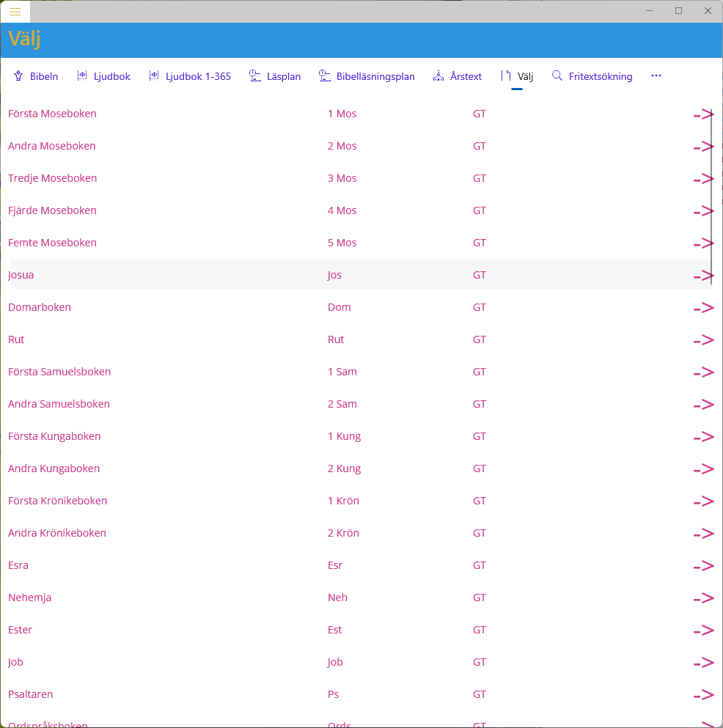Click arrow for Första Kungaboken
This screenshot has width=723, height=728.
[703, 437]
